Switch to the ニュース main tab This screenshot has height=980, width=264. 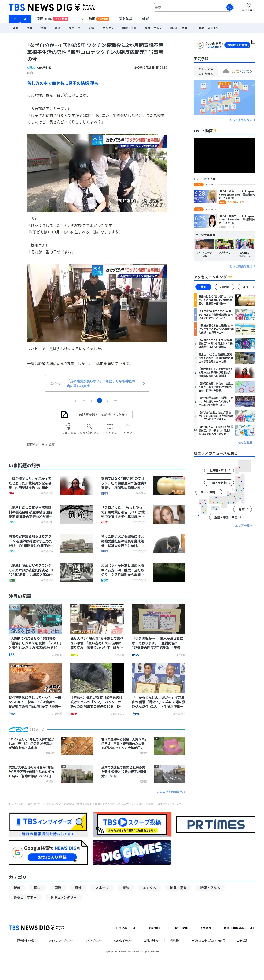pyautogui.click(x=20, y=19)
